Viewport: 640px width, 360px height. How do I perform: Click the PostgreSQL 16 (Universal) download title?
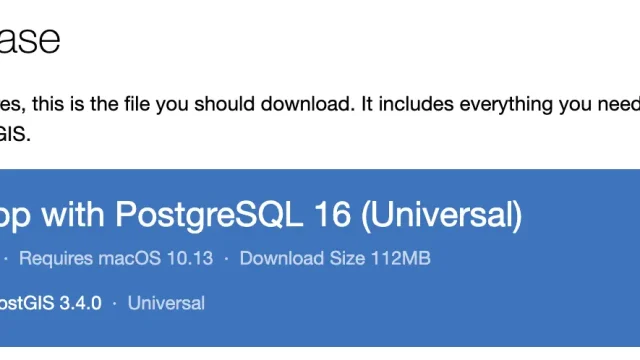(261, 215)
